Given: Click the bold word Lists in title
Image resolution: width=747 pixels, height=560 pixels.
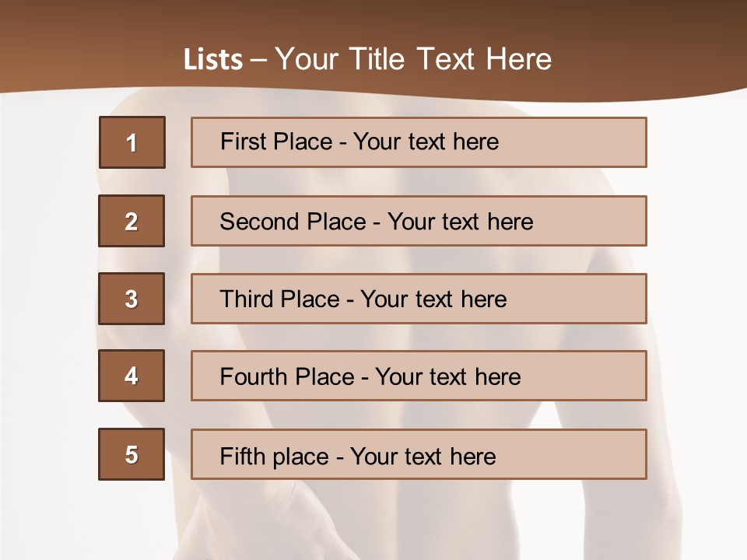Looking at the screenshot, I should pyautogui.click(x=212, y=60).
